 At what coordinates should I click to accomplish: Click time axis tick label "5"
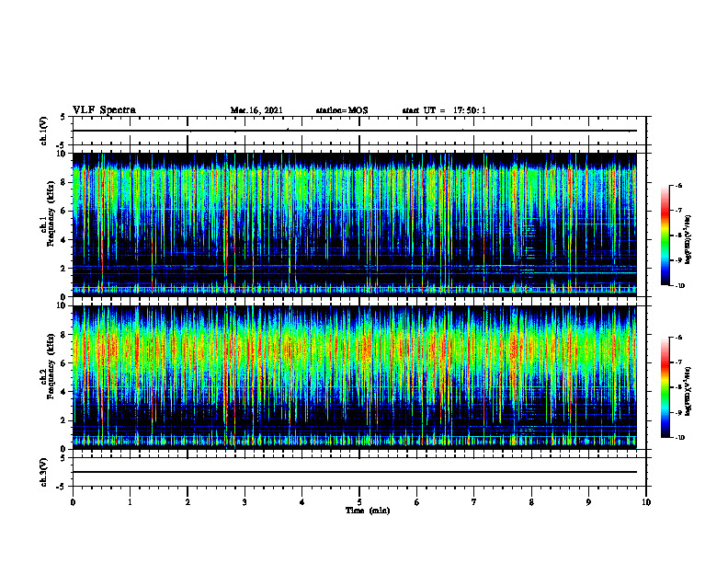359,502
